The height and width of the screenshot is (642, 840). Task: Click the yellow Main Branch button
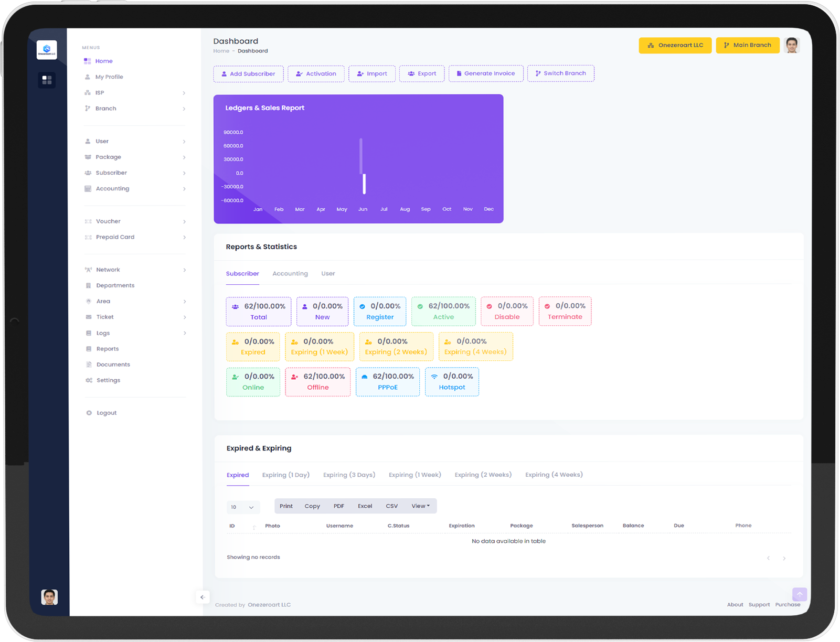[x=748, y=46]
